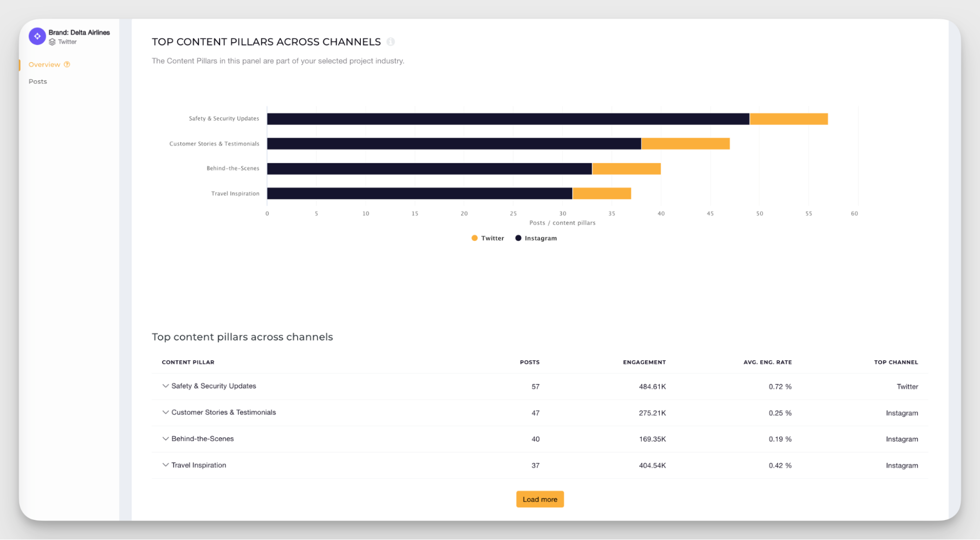This screenshot has height=540, width=980.
Task: Click the help question mark next to Overview
Action: tap(66, 64)
